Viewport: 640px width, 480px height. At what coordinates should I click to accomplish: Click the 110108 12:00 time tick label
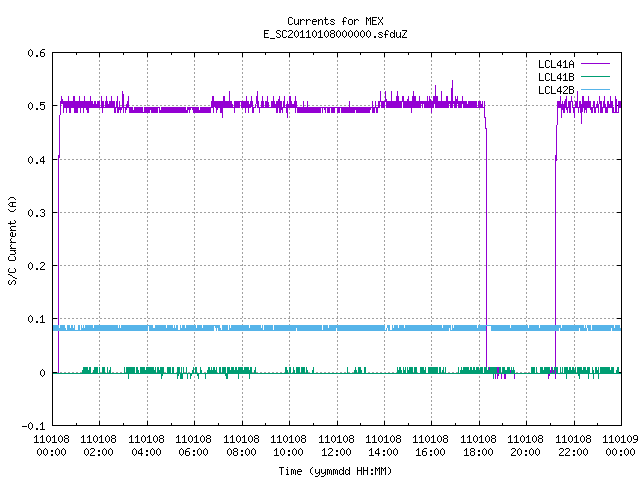[336, 446]
